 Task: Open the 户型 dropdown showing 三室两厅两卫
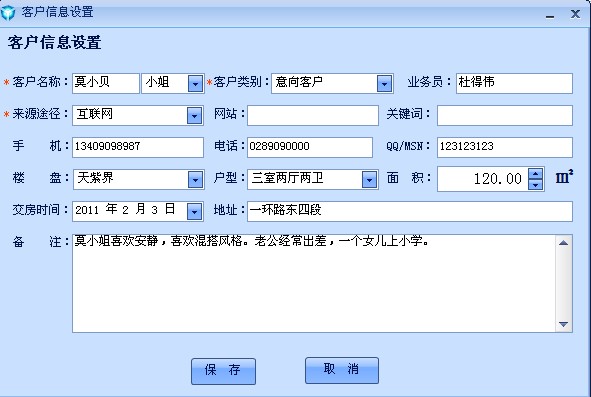point(369,179)
